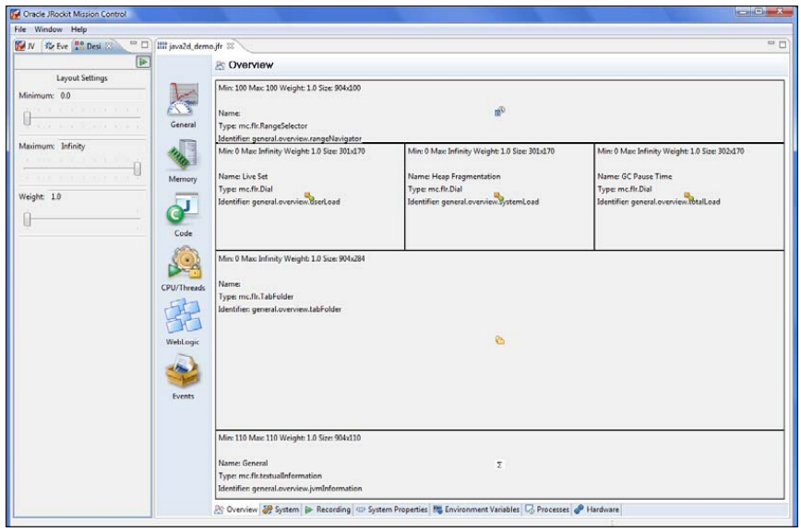This screenshot has width=801, height=532.
Task: Switch to the Recording tab
Action: (315, 509)
